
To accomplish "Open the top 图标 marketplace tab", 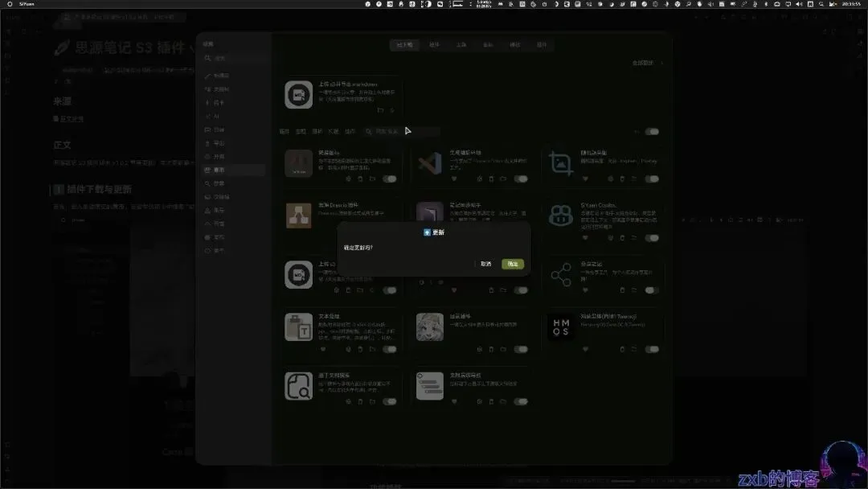I will coord(489,45).
